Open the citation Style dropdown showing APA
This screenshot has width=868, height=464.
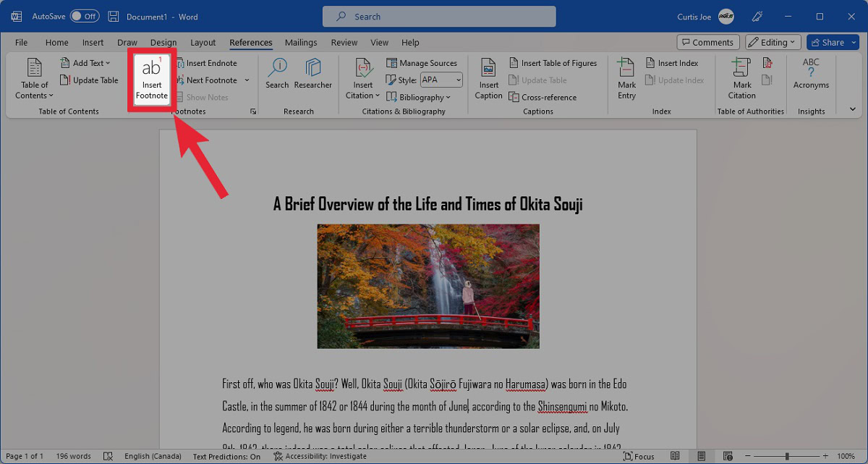coord(440,80)
